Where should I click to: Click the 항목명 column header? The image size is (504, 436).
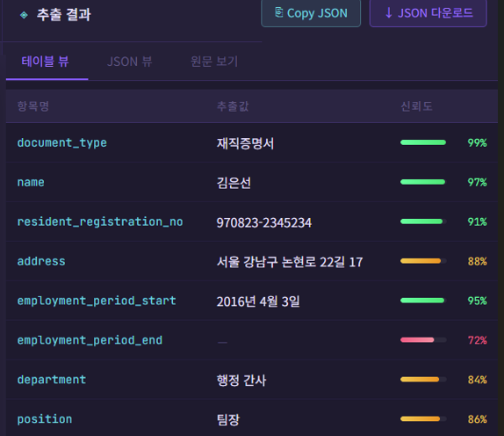pyautogui.click(x=33, y=105)
